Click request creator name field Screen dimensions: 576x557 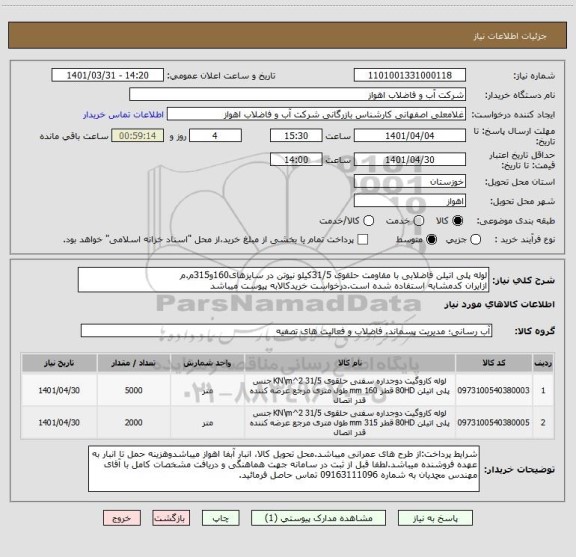pos(316,115)
